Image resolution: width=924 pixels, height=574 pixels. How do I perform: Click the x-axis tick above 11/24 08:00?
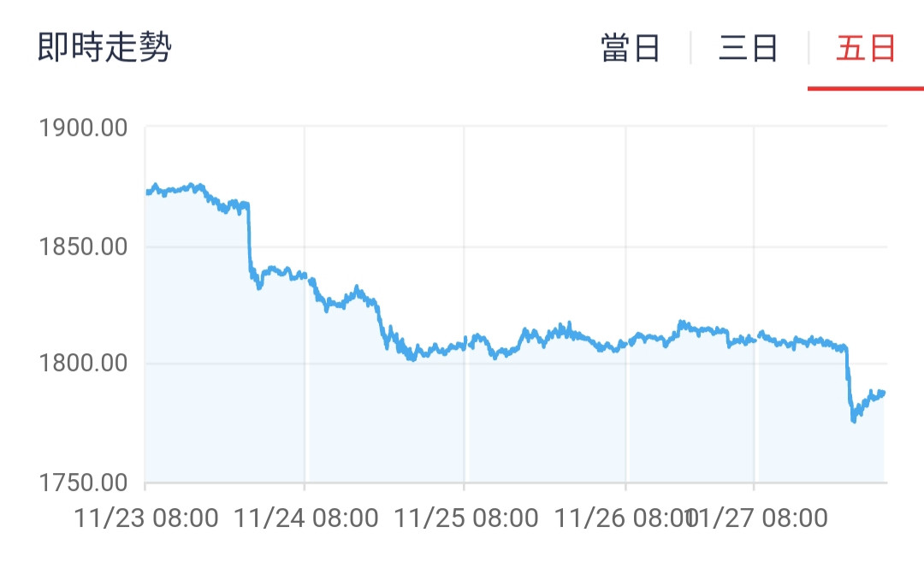pyautogui.click(x=305, y=487)
